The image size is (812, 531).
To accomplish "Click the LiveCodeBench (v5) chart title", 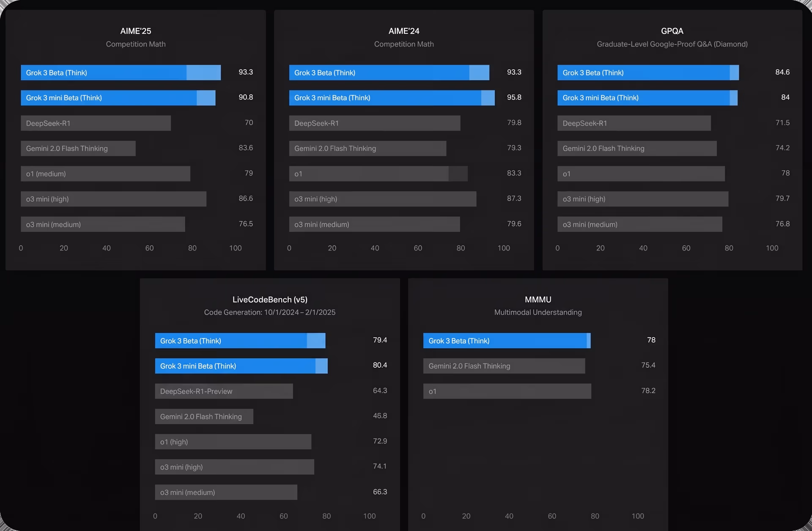I will pos(270,300).
